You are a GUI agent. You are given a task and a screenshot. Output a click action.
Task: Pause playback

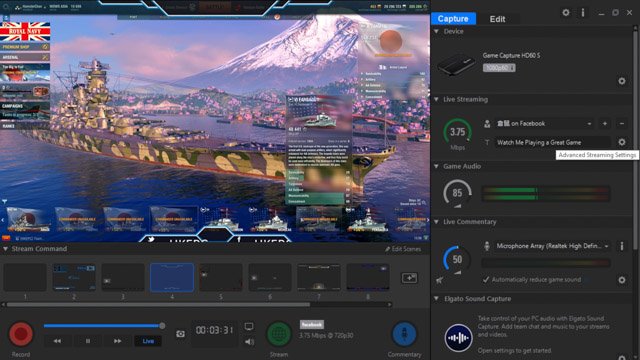point(88,341)
